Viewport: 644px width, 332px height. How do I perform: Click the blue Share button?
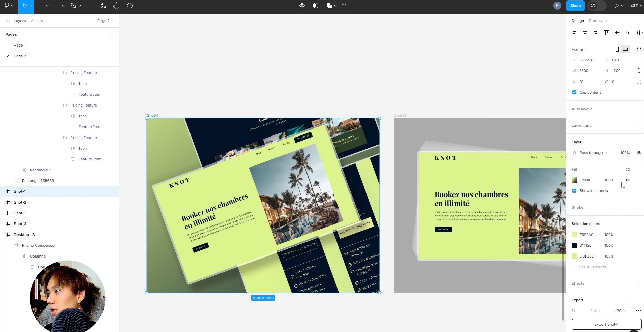point(575,6)
